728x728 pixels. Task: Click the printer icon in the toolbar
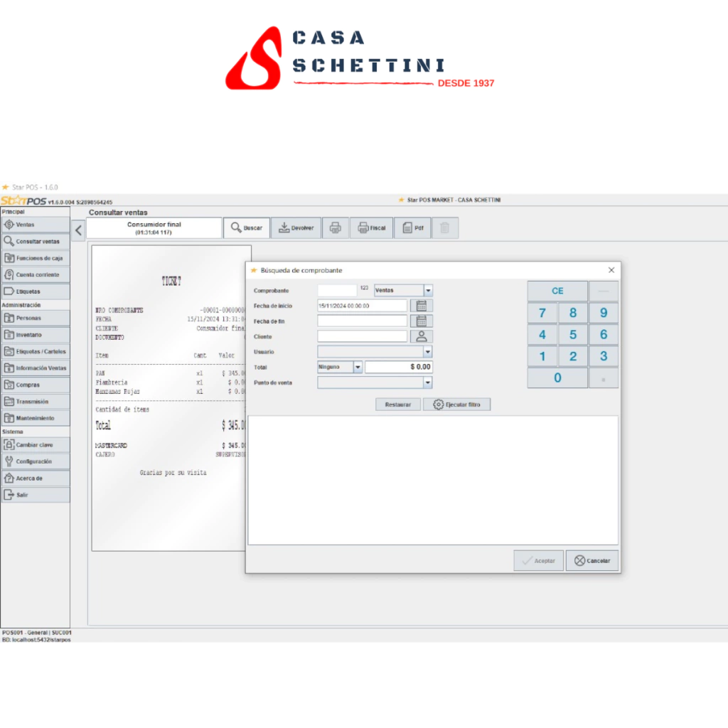336,228
